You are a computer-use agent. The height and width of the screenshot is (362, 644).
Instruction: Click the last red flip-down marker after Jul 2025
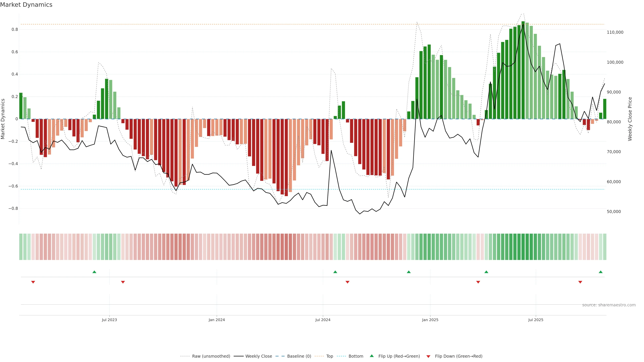pos(580,282)
